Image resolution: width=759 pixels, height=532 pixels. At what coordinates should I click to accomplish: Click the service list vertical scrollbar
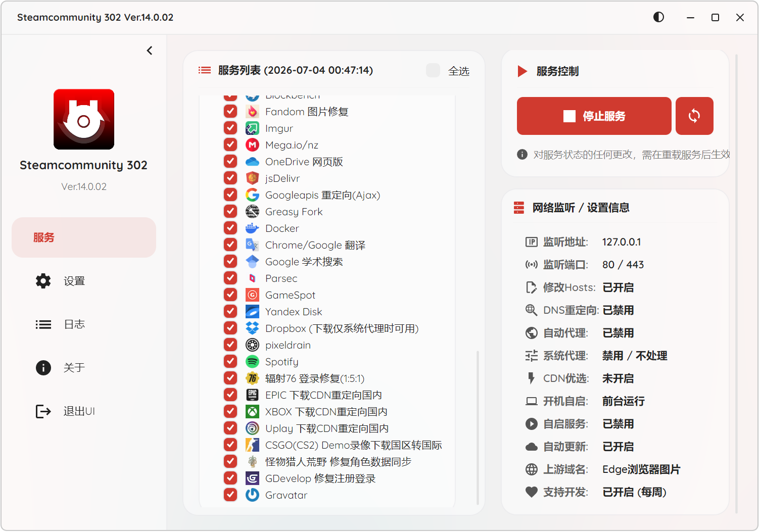click(x=478, y=427)
